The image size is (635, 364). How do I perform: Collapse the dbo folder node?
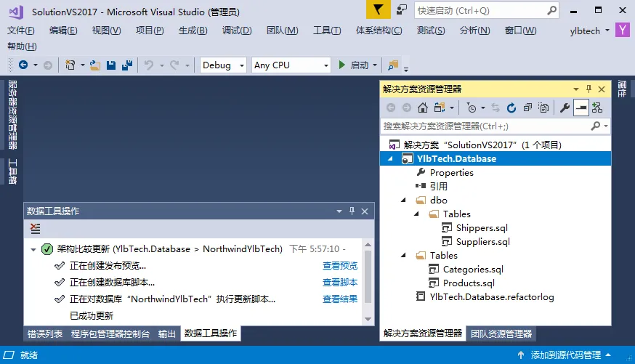point(403,200)
